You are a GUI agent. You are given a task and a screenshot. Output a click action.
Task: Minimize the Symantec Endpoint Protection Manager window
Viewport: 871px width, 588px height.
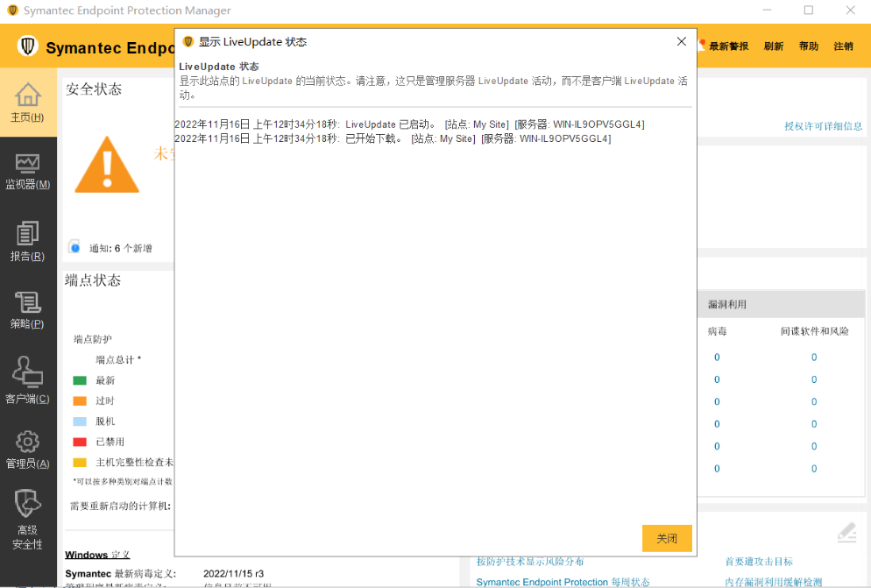tap(767, 10)
